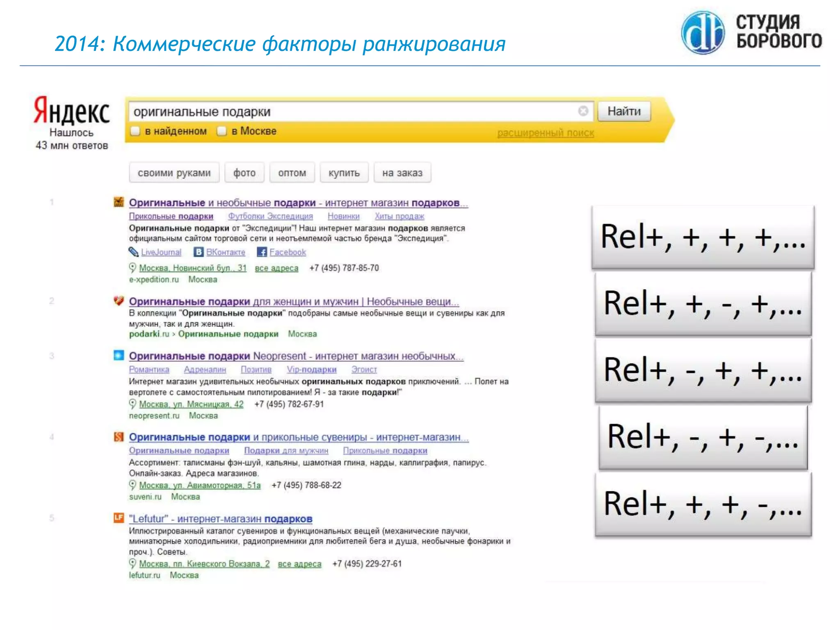Select the 'оптом' suggestion
Image resolution: width=840 pixels, height=630 pixels.
pos(292,173)
